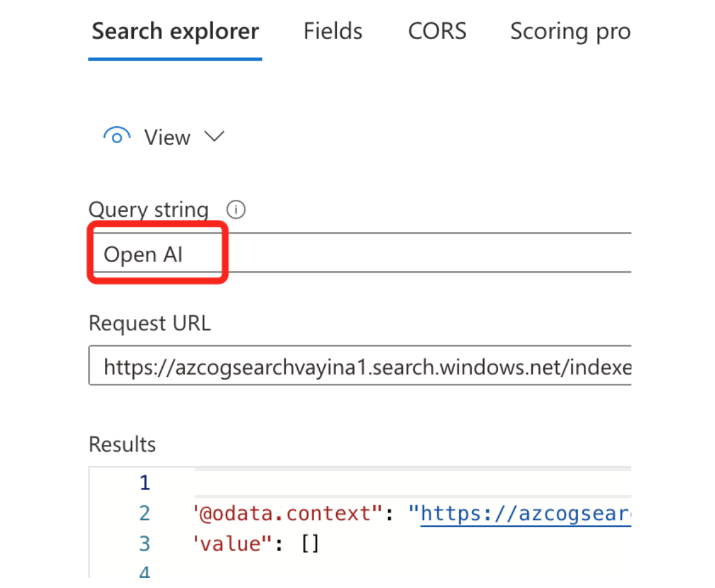Click the Request URL label text
Screen dimensions: 715x588
[x=150, y=323]
